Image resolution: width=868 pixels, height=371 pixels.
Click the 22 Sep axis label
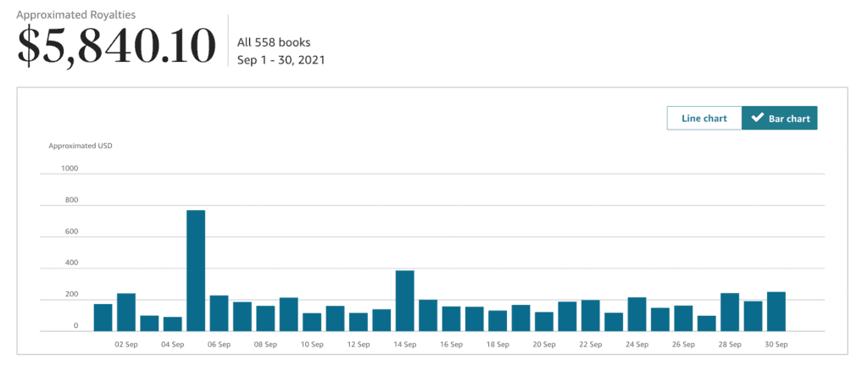pos(591,345)
